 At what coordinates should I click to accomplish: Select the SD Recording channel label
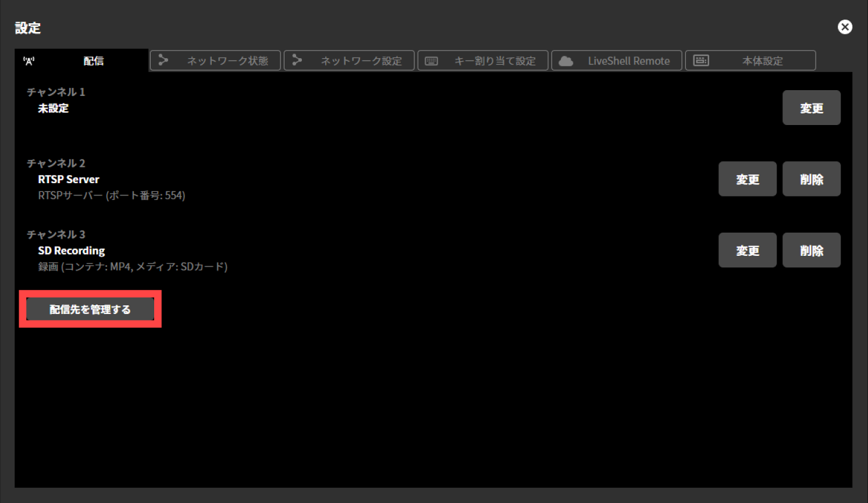[x=71, y=250]
